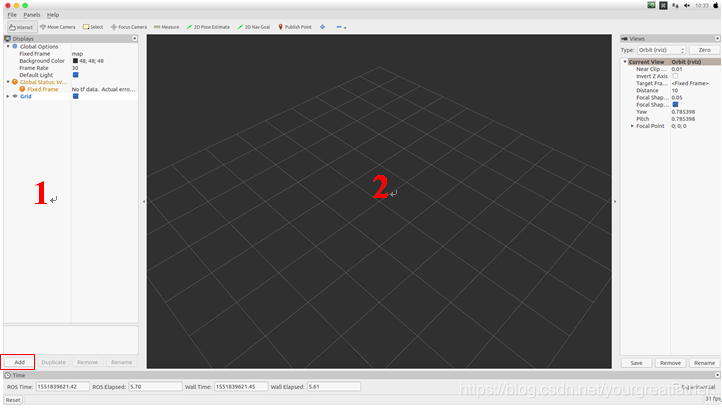The image size is (722, 408).
Task: Toggle the Invert Z Axis checkbox
Action: tap(675, 76)
